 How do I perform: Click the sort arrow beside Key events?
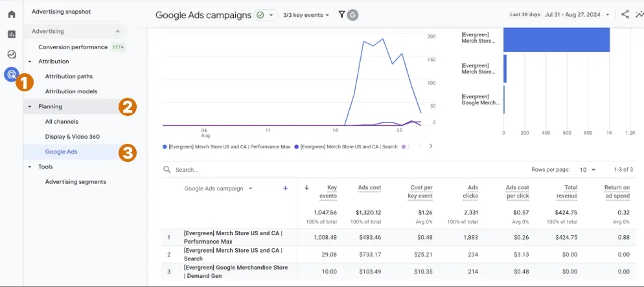click(306, 188)
